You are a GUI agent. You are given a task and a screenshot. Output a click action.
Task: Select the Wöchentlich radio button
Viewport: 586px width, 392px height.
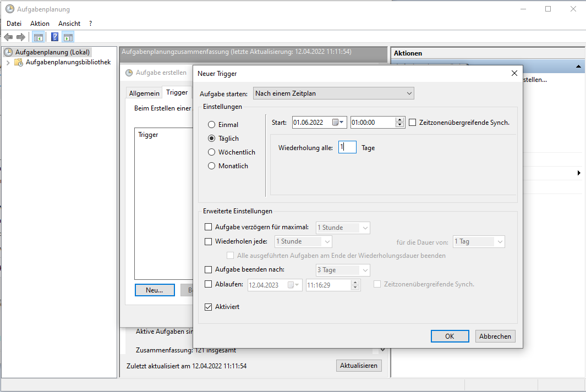click(211, 152)
